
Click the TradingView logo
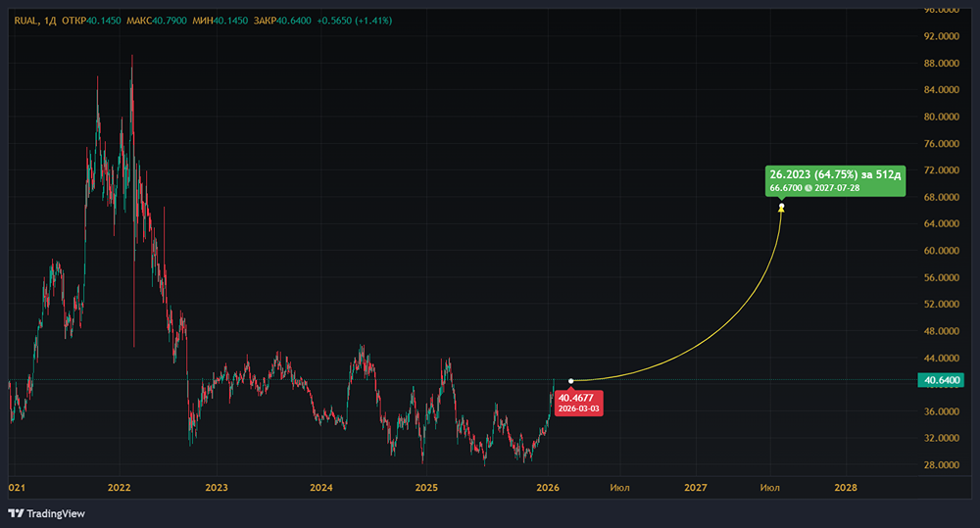[47, 513]
